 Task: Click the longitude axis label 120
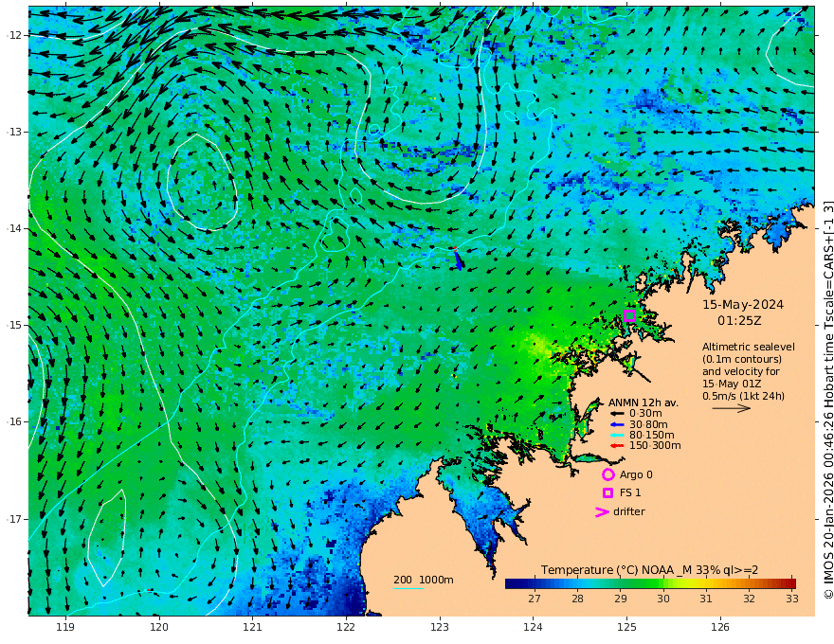159,627
